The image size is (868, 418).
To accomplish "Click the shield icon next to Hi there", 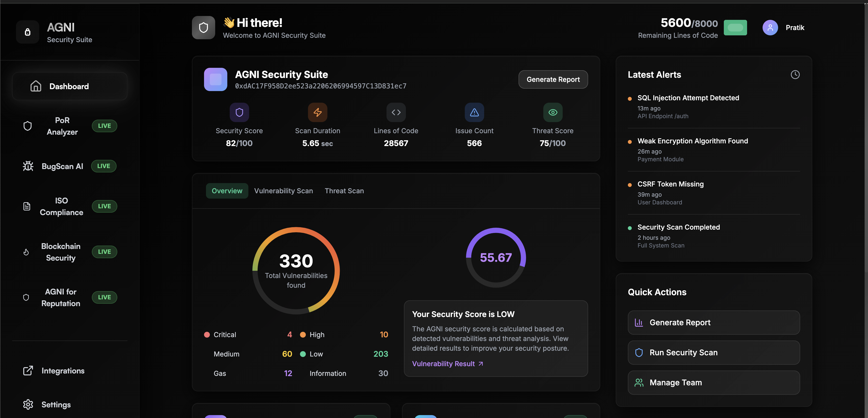I will 204,28.
